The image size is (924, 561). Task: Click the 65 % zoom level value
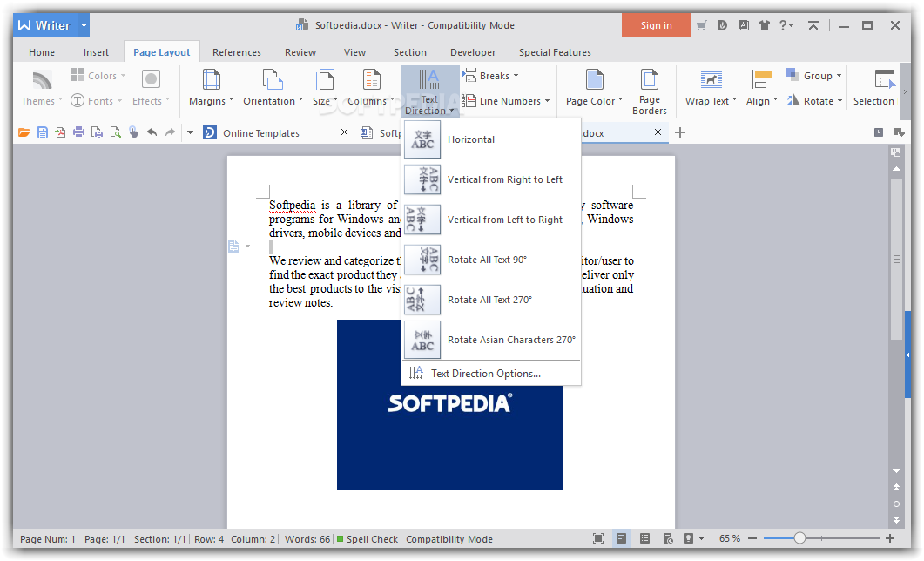coord(730,538)
